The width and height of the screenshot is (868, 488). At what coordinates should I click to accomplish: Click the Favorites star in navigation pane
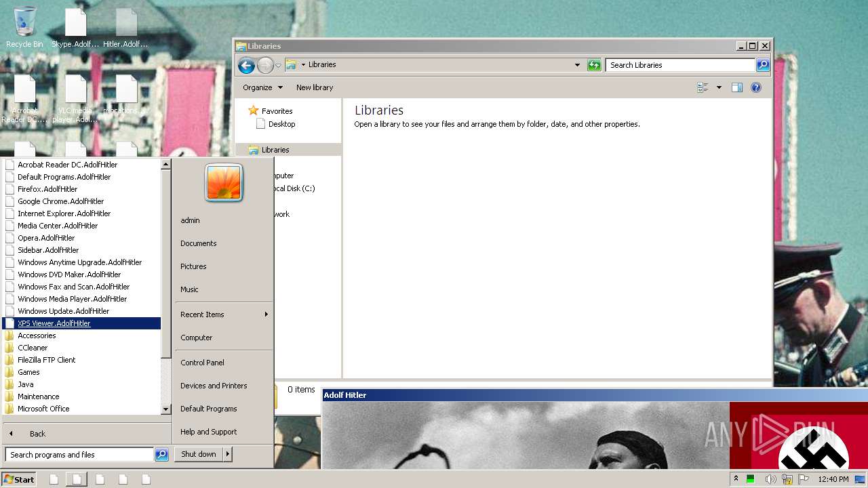coord(254,110)
